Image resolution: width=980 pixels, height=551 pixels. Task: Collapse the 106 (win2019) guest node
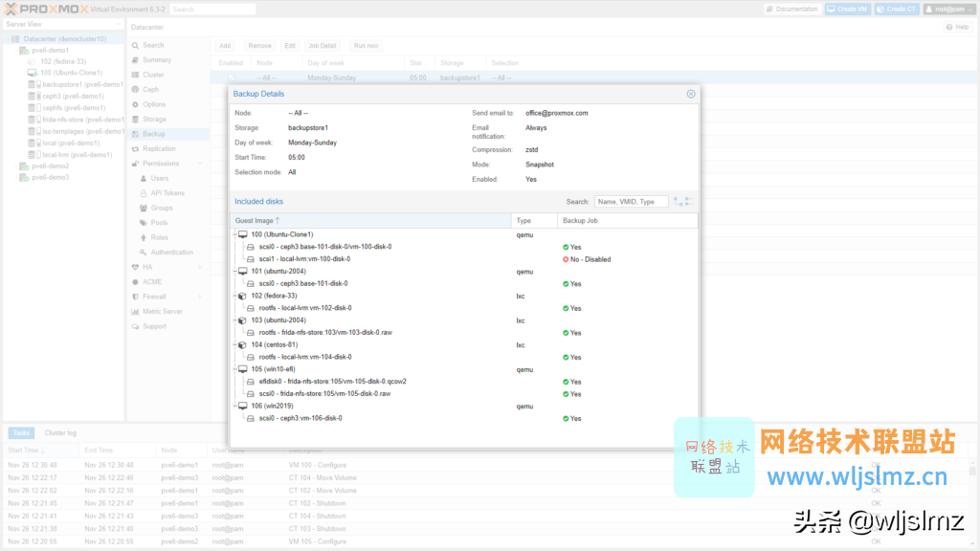(x=235, y=406)
